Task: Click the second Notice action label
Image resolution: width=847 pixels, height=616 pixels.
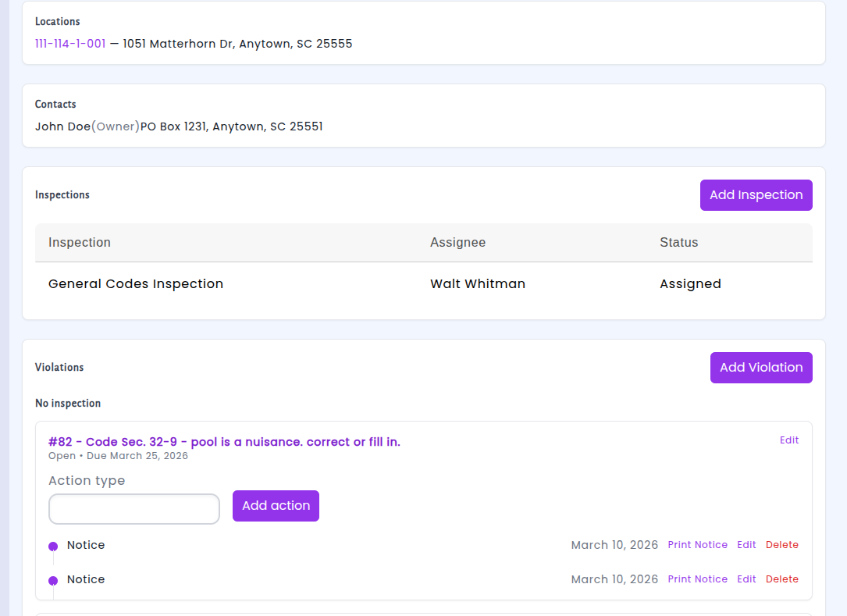Action: pos(86,579)
